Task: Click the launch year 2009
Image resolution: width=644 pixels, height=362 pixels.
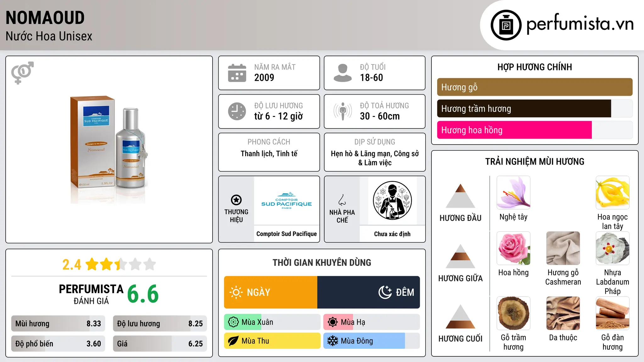Action: coord(264,78)
